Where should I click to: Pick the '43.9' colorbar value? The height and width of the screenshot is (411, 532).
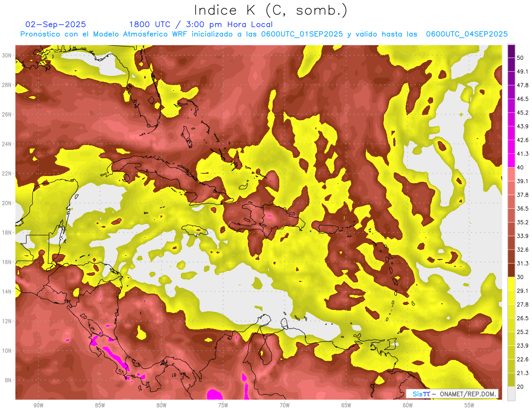(523, 126)
